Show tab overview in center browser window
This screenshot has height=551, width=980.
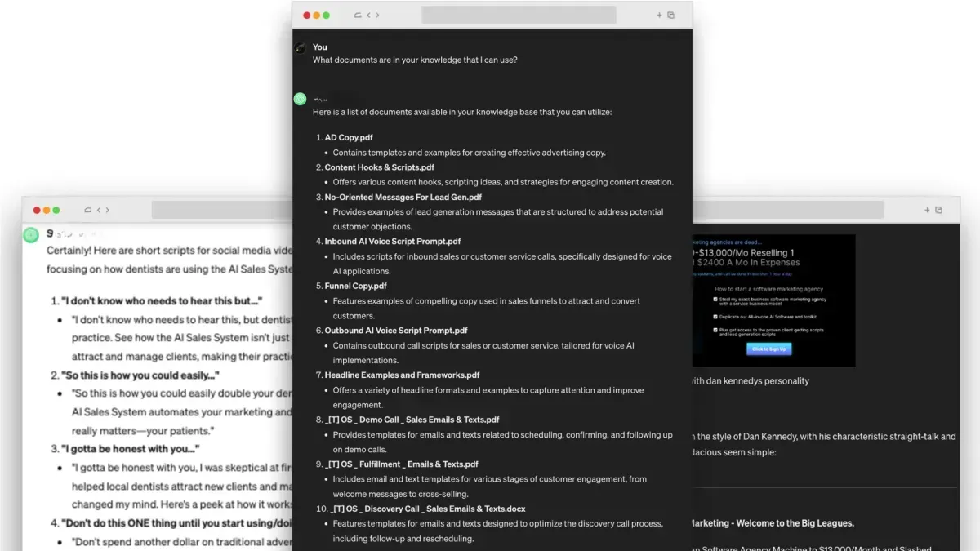(671, 15)
